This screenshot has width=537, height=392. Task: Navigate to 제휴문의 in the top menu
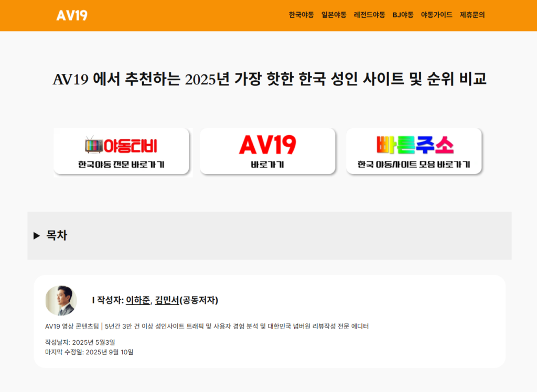point(471,15)
